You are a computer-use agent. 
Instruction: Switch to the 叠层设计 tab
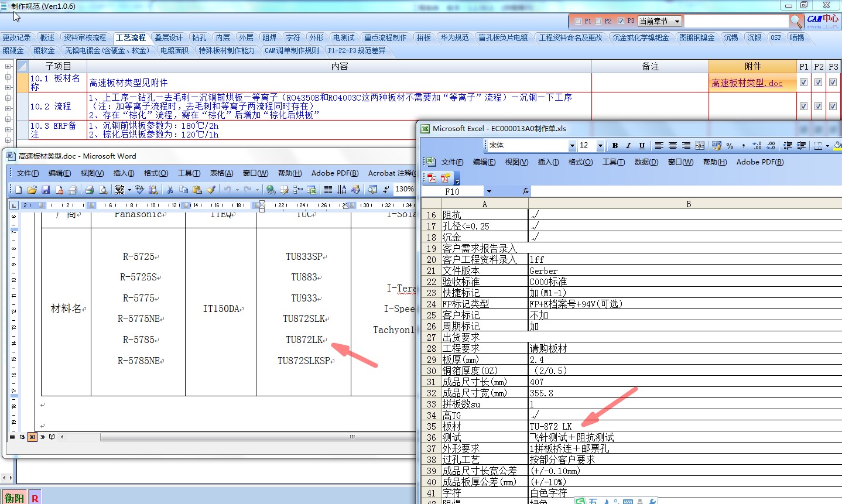(x=169, y=37)
